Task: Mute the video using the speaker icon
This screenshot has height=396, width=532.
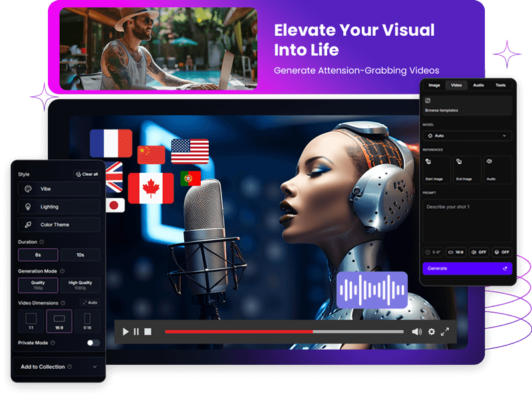Action: (416, 332)
